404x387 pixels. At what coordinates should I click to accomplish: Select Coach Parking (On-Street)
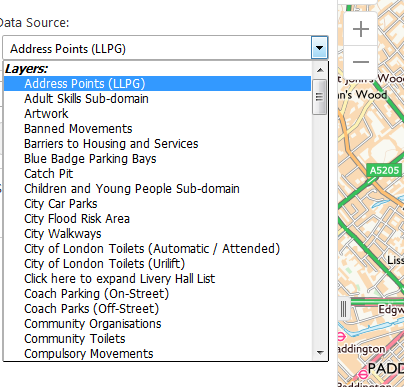point(157,294)
